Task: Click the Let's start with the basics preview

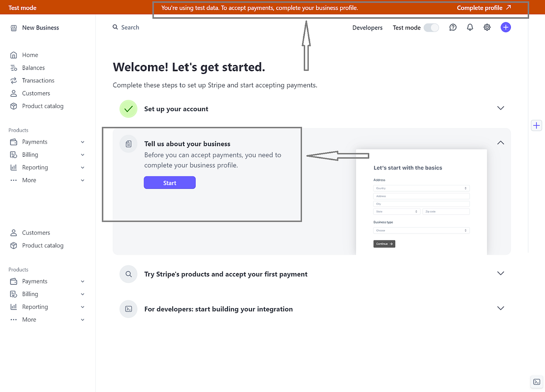Action: click(408, 168)
